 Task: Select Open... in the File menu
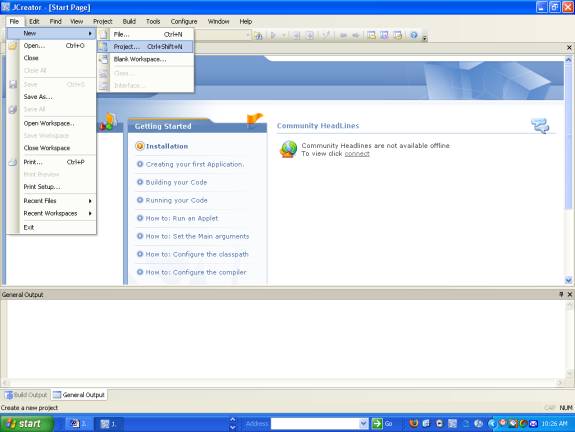(x=51, y=46)
